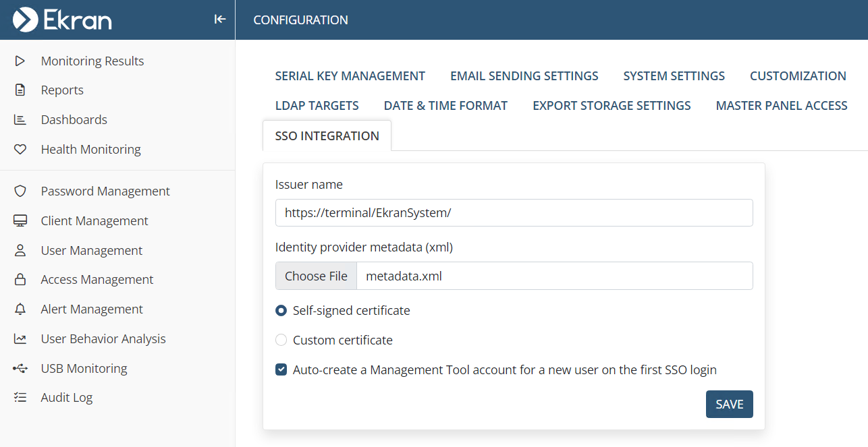Open the Audit Log page
Screen dimensions: 868x447
pos(66,398)
